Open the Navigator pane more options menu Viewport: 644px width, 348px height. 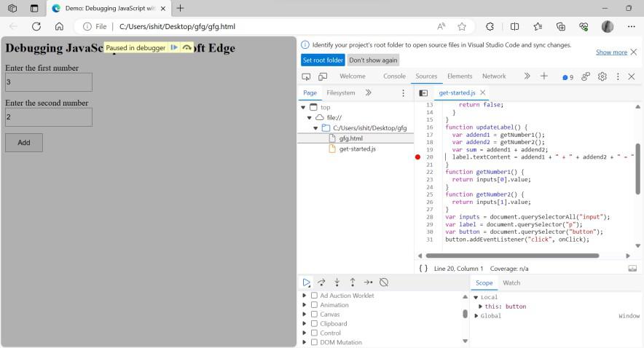(403, 93)
